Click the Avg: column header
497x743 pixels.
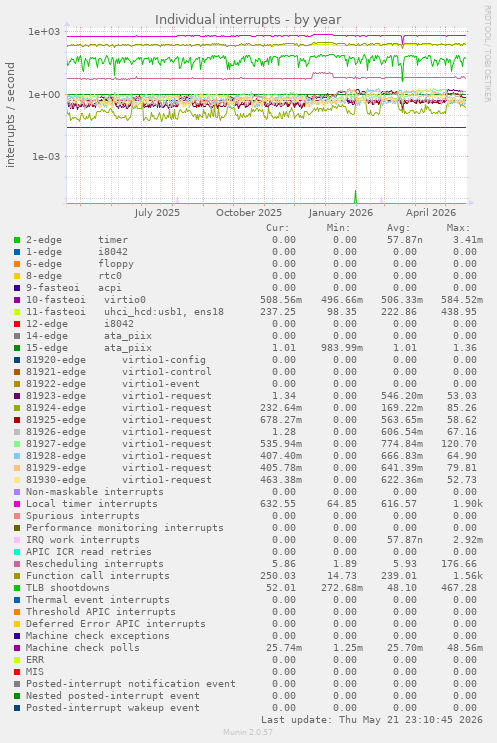click(398, 228)
